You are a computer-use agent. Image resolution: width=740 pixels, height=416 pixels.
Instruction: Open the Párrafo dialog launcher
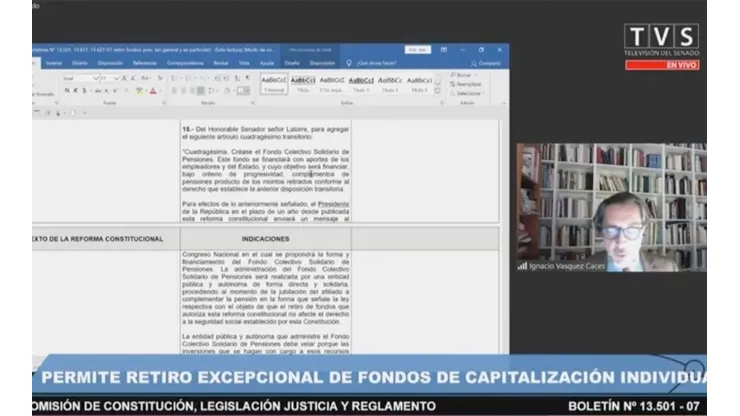[253, 102]
